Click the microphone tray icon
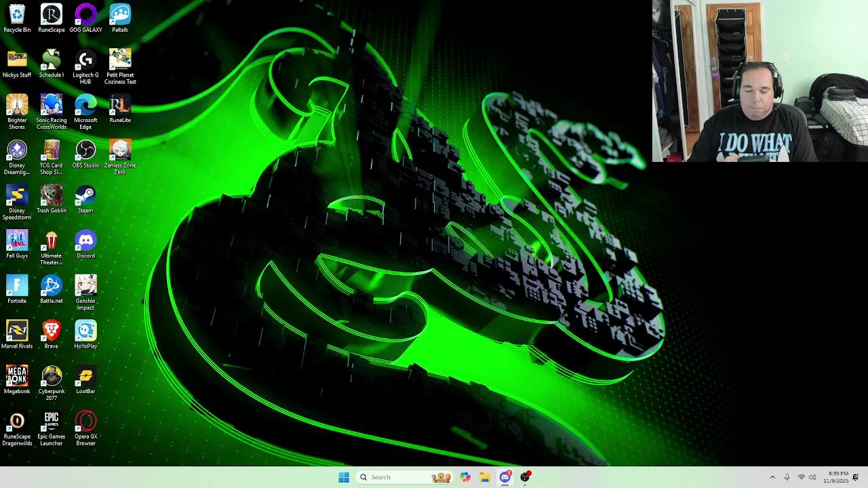Screen dimensions: 868x488 [787, 477]
